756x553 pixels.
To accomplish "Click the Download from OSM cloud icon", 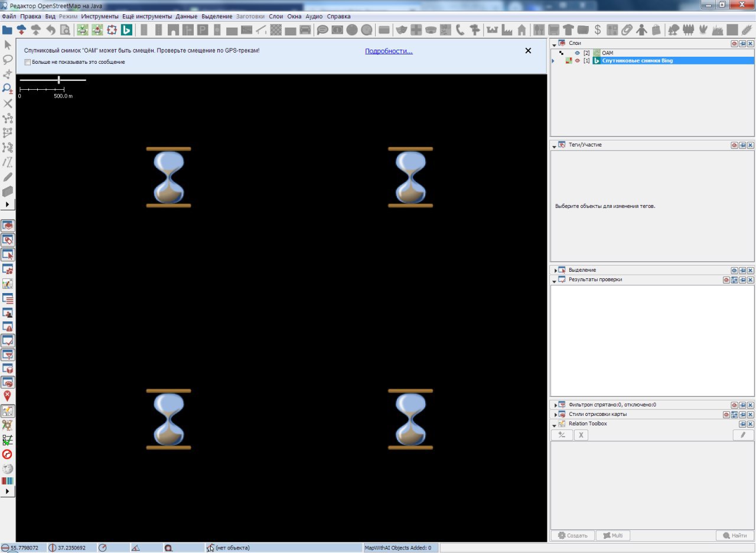I will [22, 30].
